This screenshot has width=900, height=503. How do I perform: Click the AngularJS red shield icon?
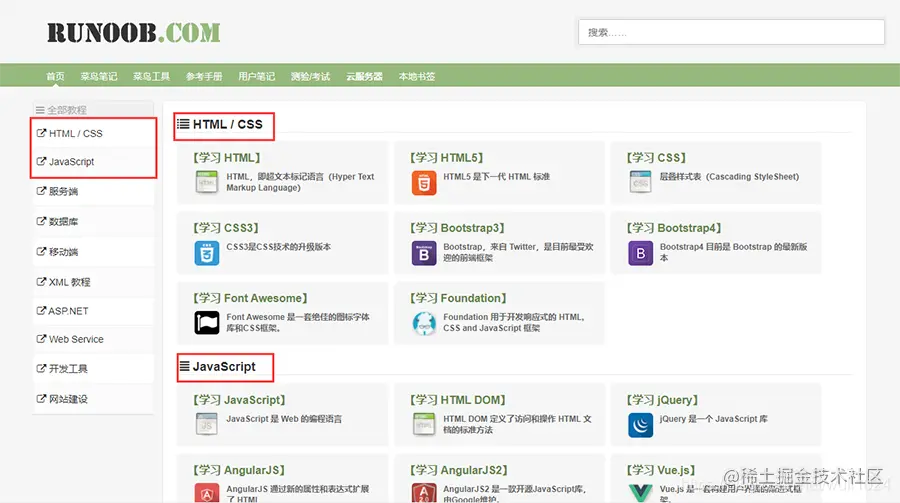click(x=207, y=493)
